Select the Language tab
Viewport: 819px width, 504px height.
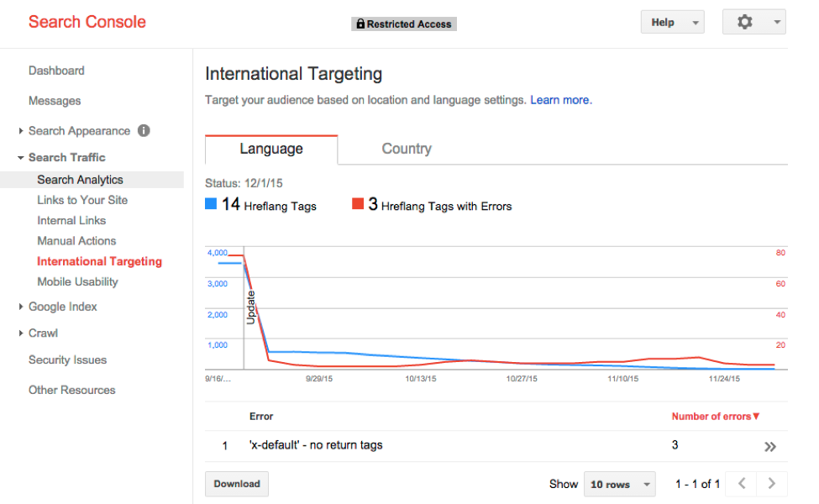pyautogui.click(x=270, y=149)
